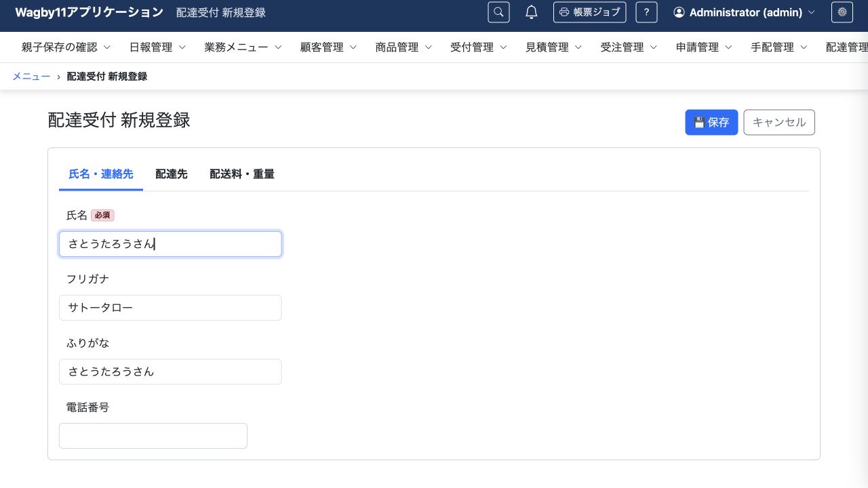Open the 帳票ジョブ print jobs button
The width and height of the screenshot is (868, 488).
tap(589, 12)
